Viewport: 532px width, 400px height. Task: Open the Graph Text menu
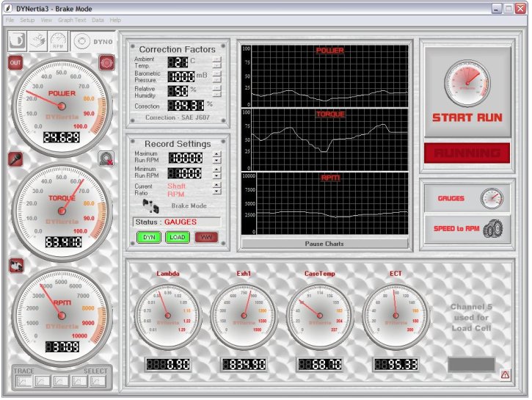[x=72, y=20]
